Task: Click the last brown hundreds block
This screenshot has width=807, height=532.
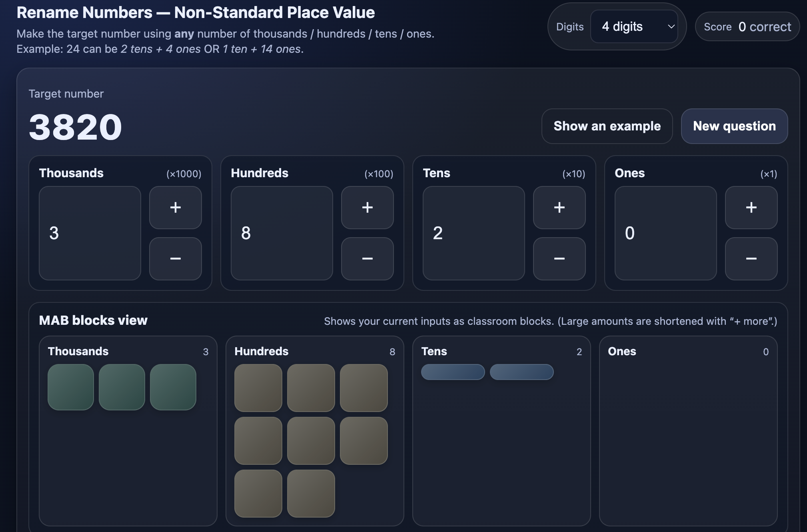Action: tap(311, 494)
